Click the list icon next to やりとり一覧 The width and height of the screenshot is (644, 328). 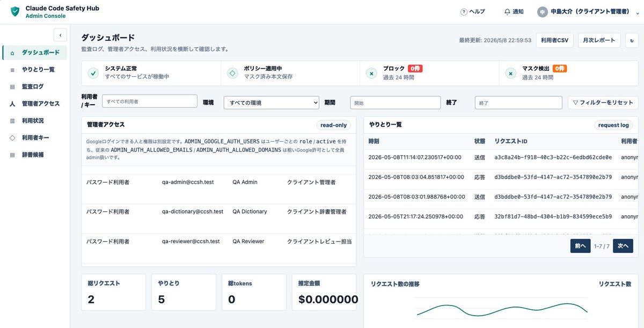tap(12, 70)
